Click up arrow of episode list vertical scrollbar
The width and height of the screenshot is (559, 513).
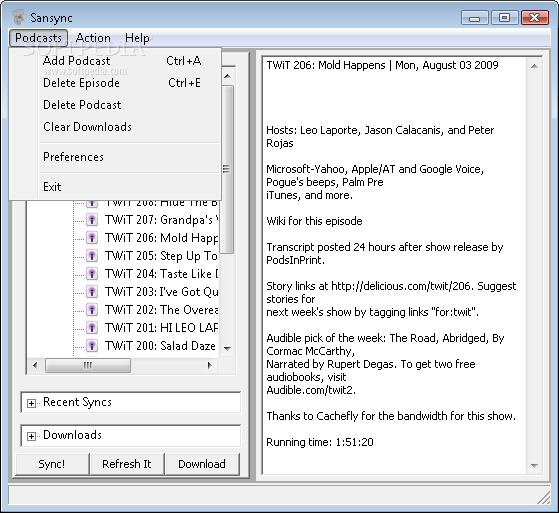tap(227, 76)
